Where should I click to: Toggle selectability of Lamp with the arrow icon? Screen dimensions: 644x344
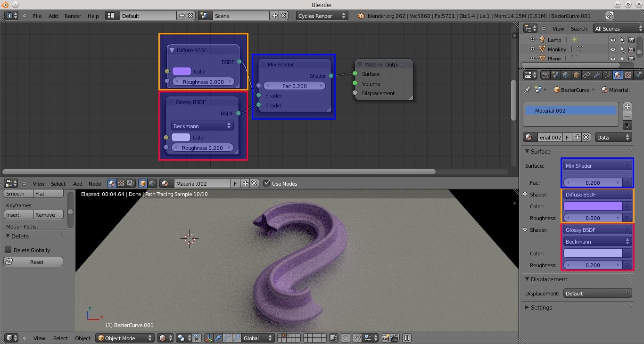point(622,40)
